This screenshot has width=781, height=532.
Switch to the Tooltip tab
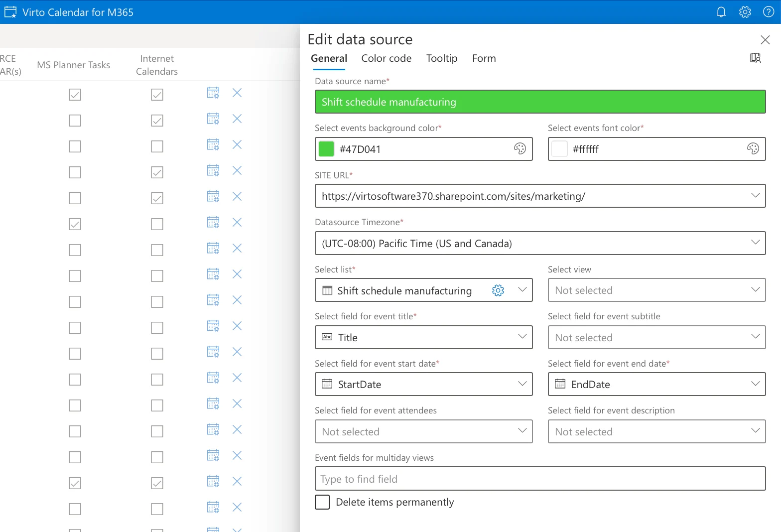[442, 58]
